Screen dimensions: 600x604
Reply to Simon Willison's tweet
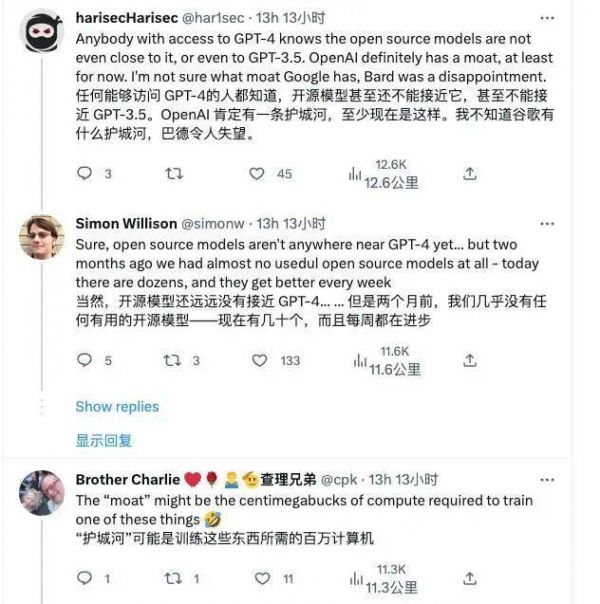coord(85,361)
